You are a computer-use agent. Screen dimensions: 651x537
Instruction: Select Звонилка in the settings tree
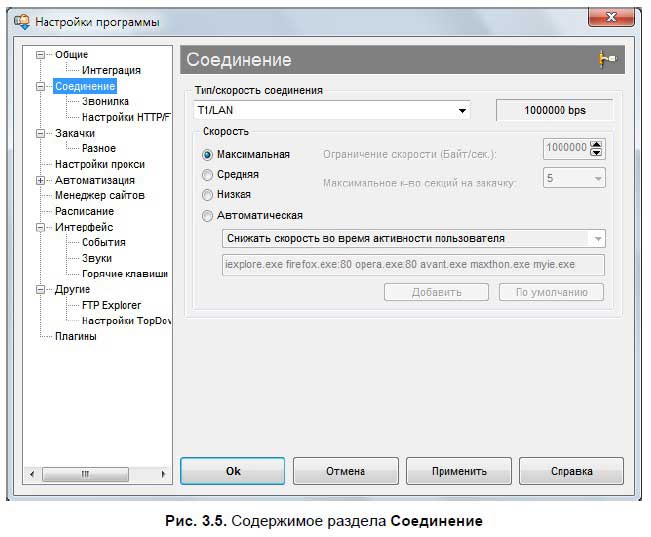point(105,101)
